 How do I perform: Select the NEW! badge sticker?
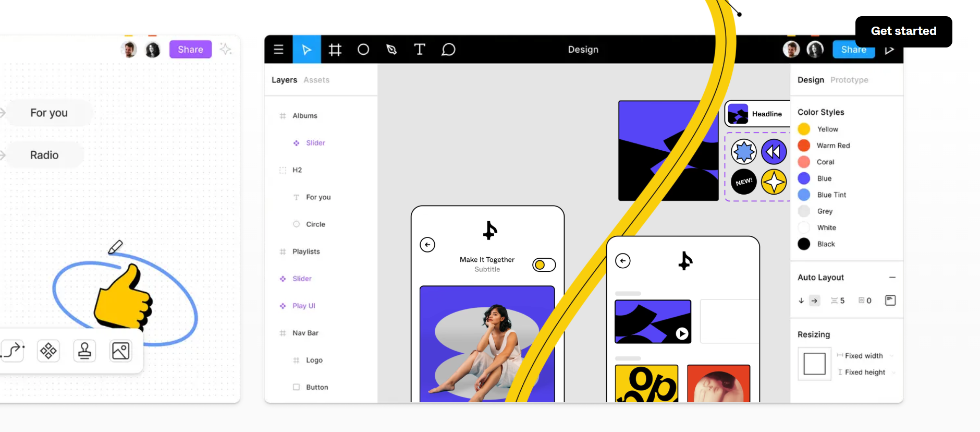744,182
